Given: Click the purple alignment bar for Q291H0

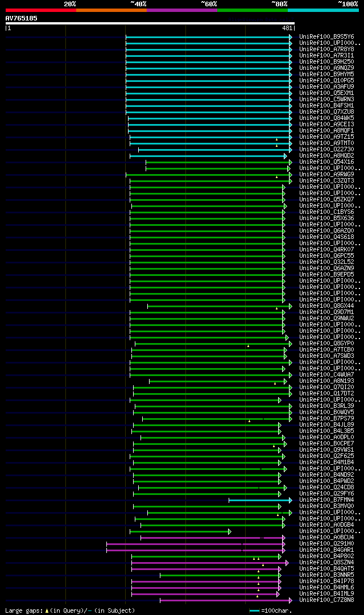Looking at the screenshot, I should click(x=196, y=544).
